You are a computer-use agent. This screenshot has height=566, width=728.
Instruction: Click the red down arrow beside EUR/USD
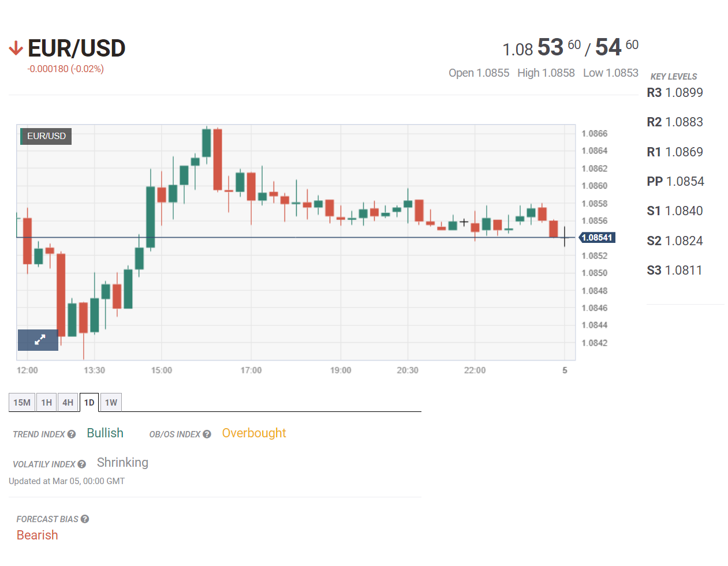[x=16, y=48]
